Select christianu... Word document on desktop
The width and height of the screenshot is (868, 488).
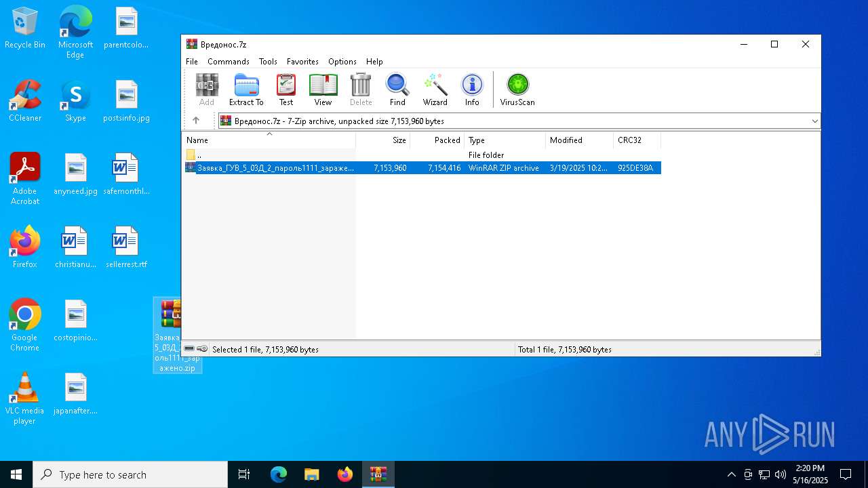point(75,247)
